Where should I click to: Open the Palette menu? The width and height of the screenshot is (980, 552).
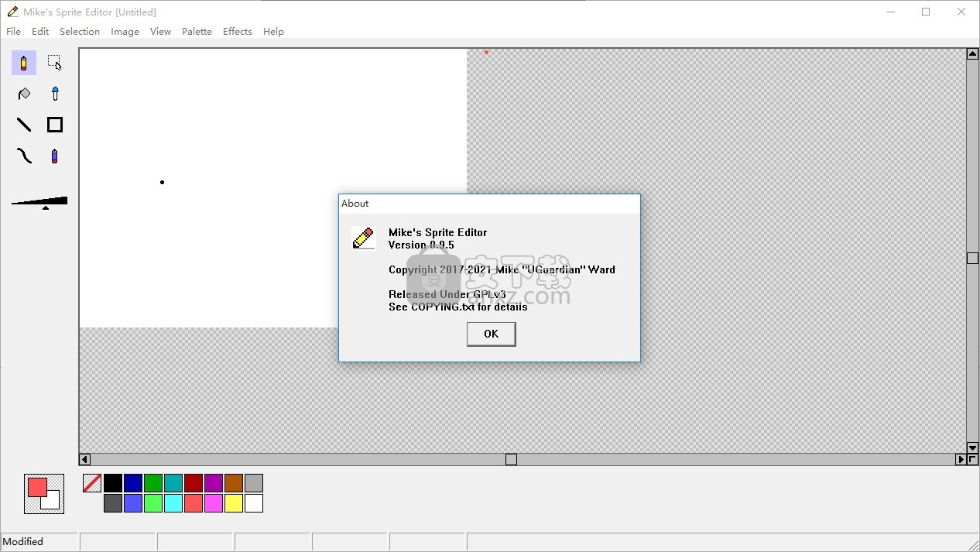tap(197, 32)
